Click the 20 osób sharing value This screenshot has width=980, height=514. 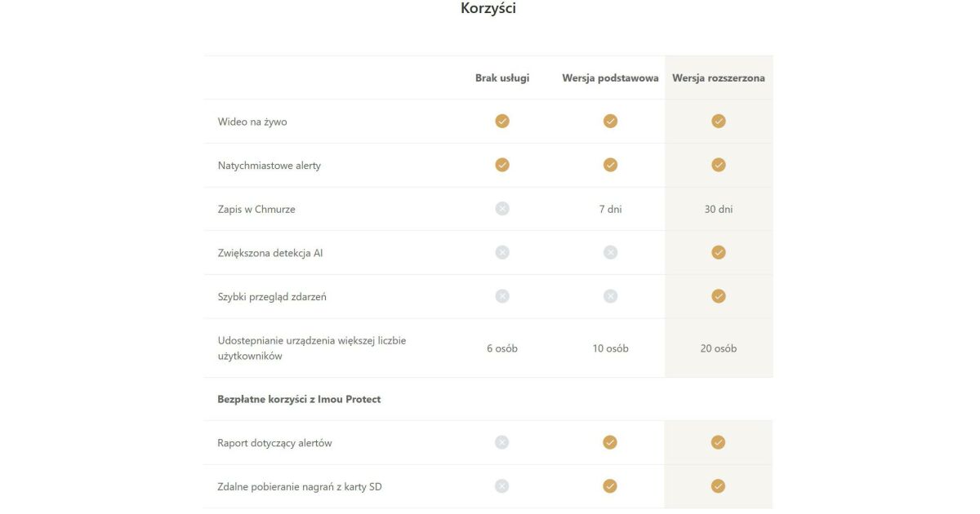click(x=719, y=348)
